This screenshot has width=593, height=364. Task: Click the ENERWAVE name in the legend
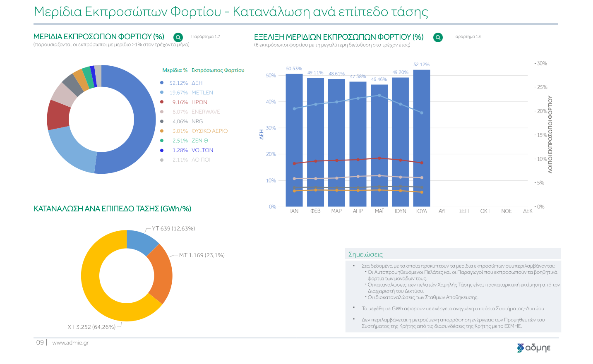(206, 112)
